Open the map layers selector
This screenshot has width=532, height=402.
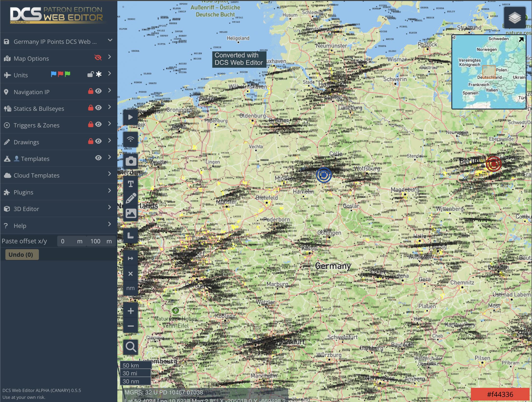[x=515, y=17]
